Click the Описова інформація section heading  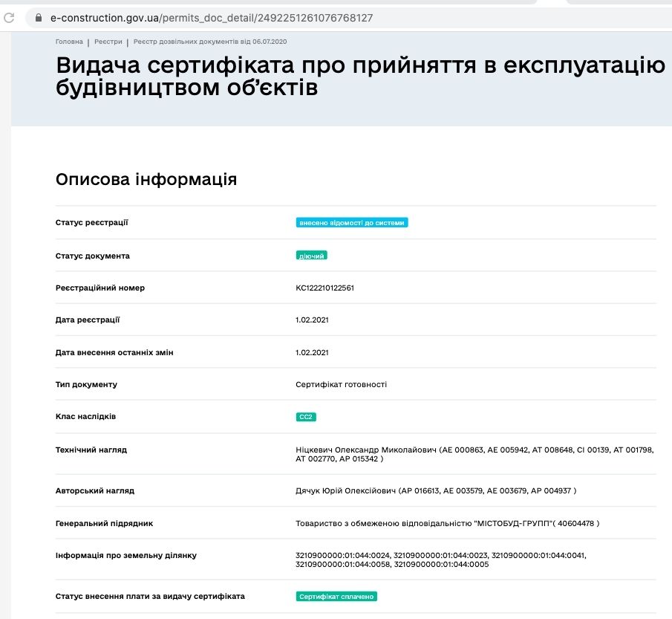click(146, 179)
